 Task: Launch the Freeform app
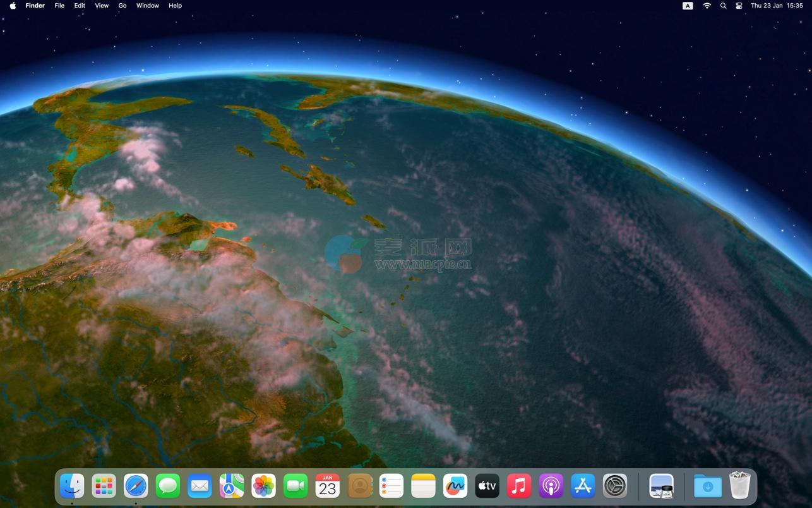[455, 487]
